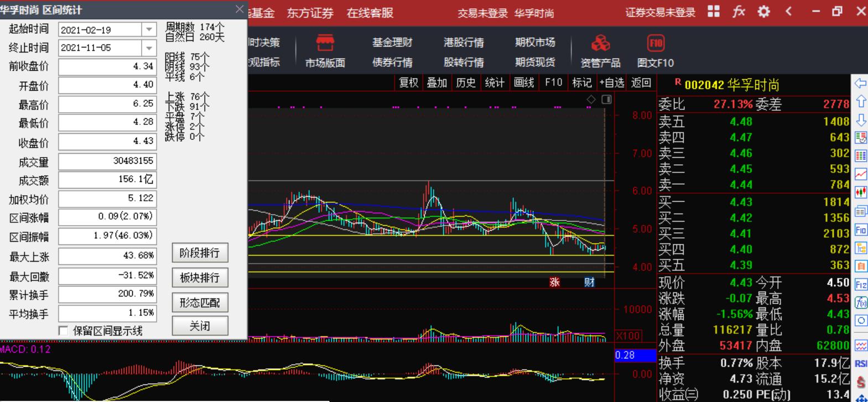
Task: Open the 资管产品 cubes icon
Action: coord(600,43)
